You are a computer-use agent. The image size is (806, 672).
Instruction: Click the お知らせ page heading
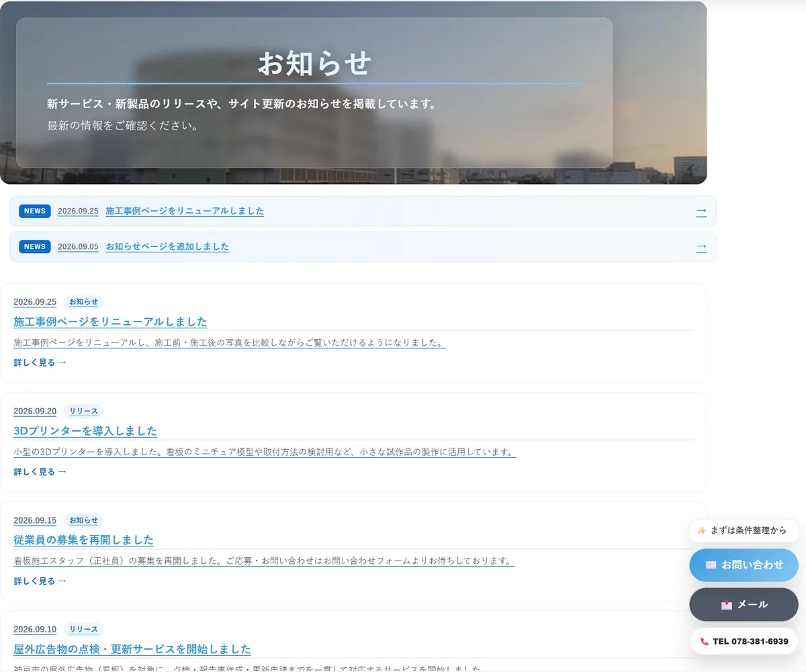pos(314,64)
